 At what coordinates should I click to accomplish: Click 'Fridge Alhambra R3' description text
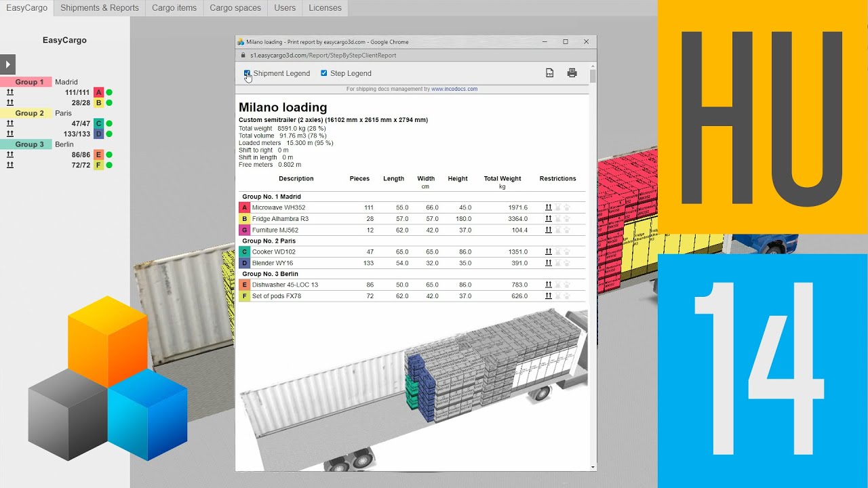pos(280,219)
